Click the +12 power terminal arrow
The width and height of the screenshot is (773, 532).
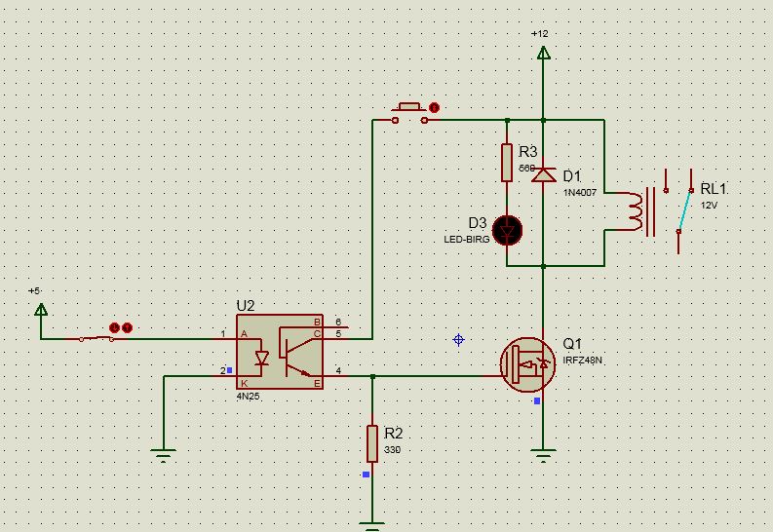(x=543, y=53)
